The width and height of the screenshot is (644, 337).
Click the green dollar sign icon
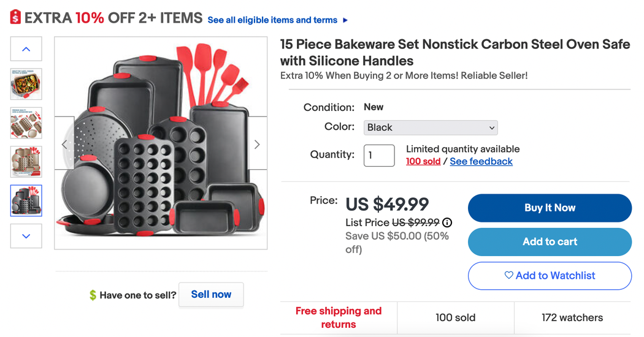point(93,295)
